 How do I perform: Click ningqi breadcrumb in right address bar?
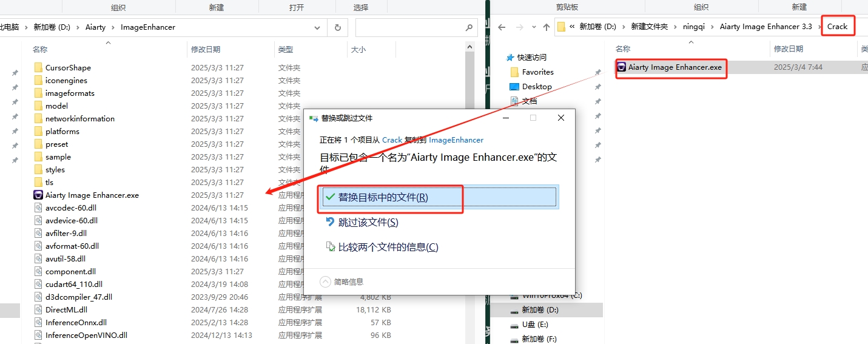(693, 27)
